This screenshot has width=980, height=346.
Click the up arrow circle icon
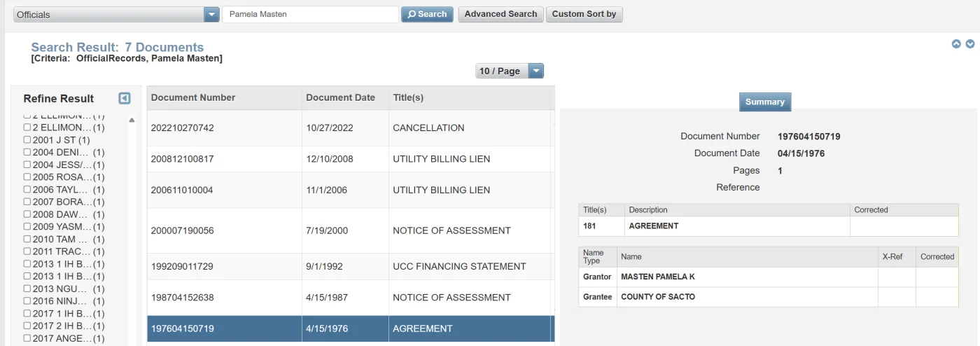pos(956,44)
